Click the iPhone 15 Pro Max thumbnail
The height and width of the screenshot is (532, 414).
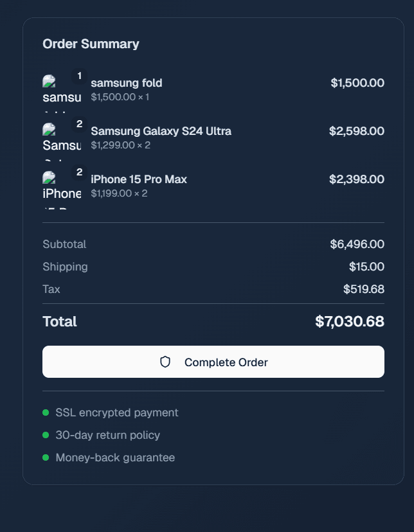62,189
